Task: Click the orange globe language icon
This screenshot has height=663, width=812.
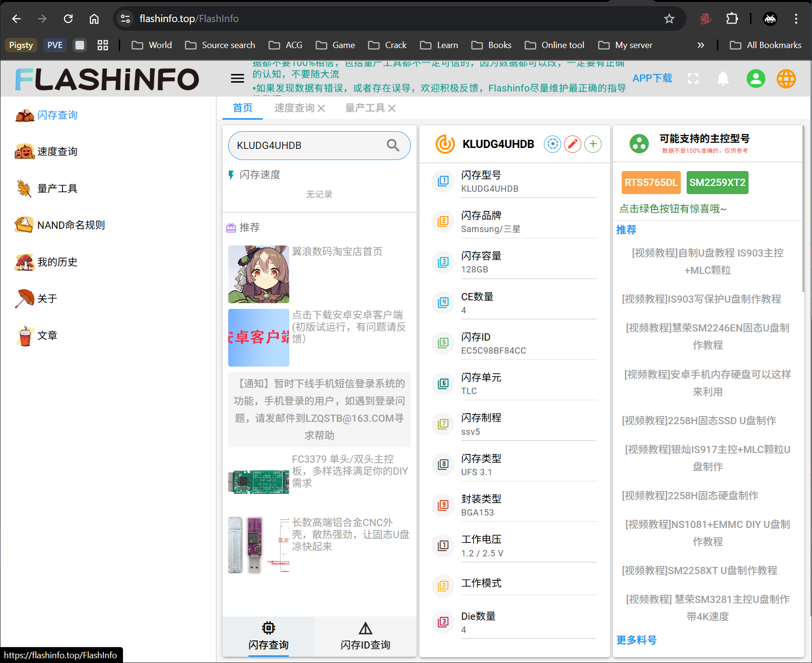Action: coord(786,78)
